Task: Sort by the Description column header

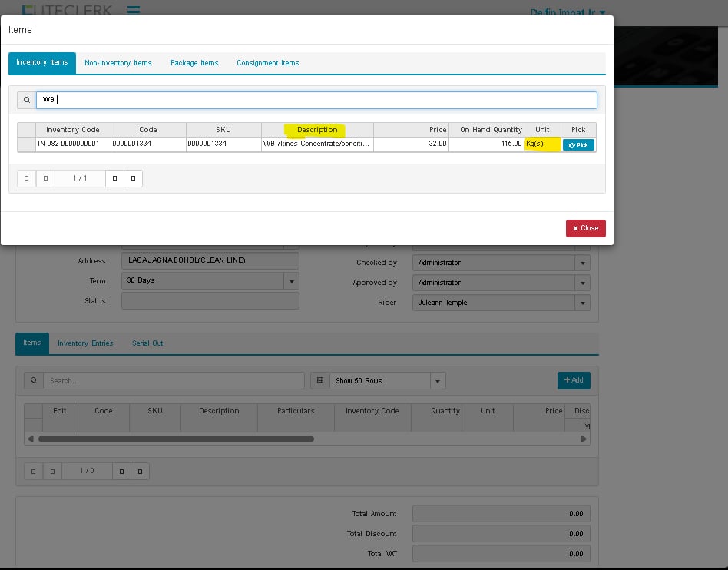Action: click(317, 130)
